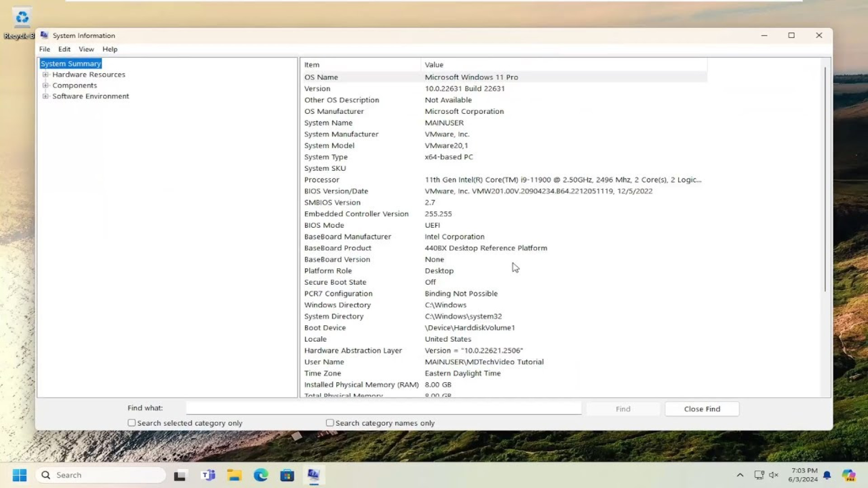Click the System Information taskbar icon

pos(314,475)
